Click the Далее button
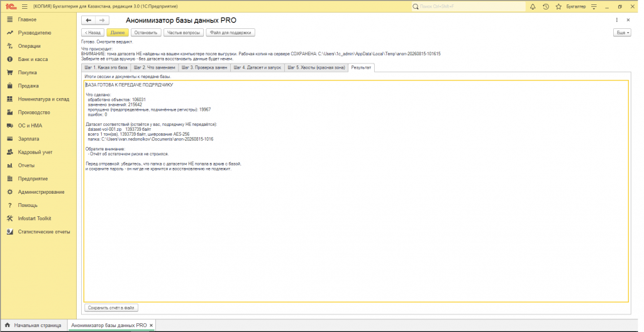 point(118,33)
